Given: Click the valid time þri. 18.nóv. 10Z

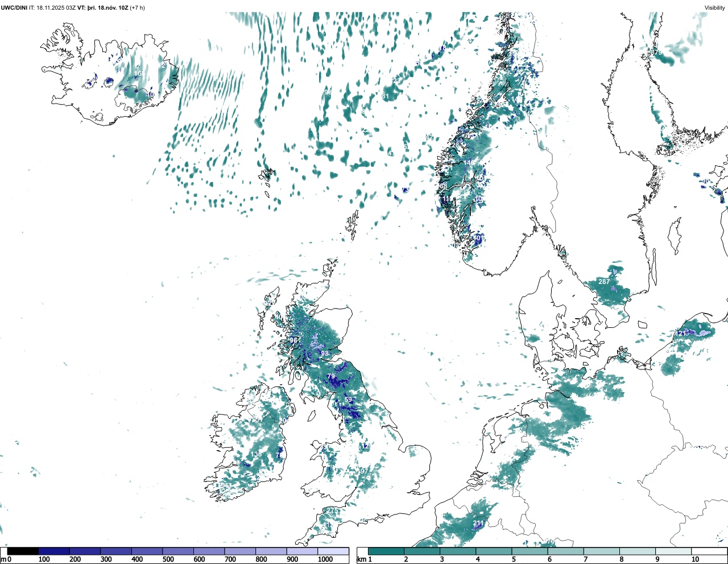Looking at the screenshot, I should pos(108,7).
